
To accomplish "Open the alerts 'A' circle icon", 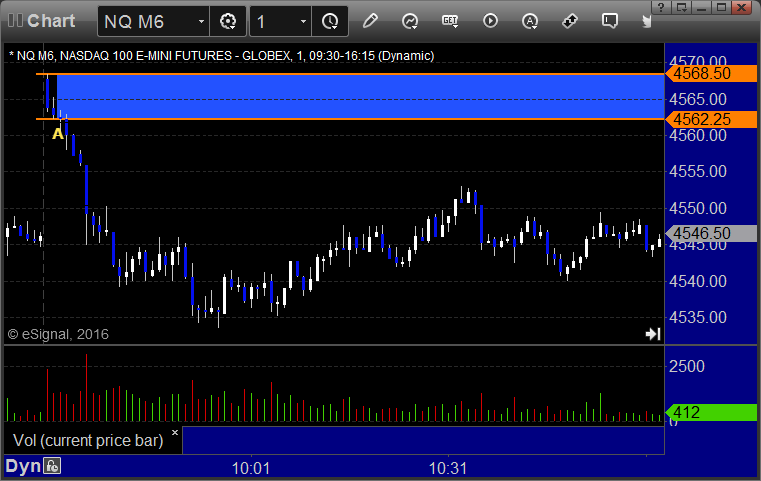I will tap(530, 21).
